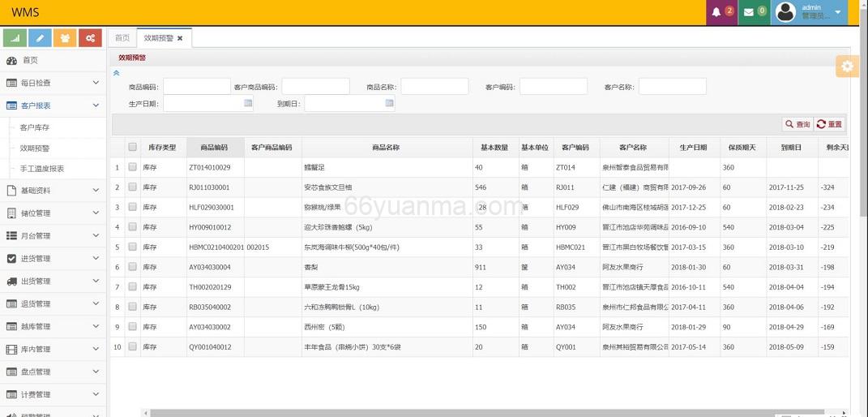This screenshot has width=868, height=417.
Task: Click the 客户报表 menu icon
Action: click(11, 105)
